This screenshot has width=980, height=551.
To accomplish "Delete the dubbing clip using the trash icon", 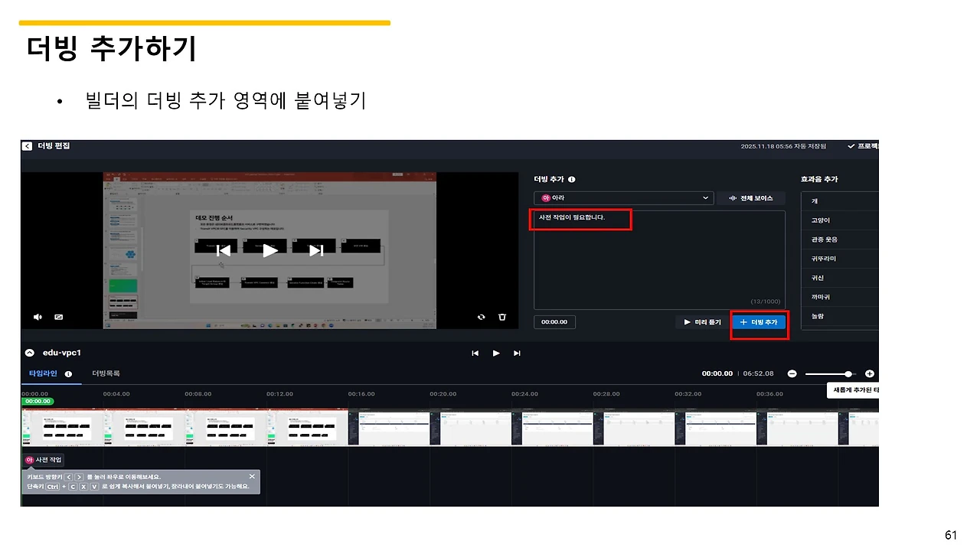I will 501,316.
